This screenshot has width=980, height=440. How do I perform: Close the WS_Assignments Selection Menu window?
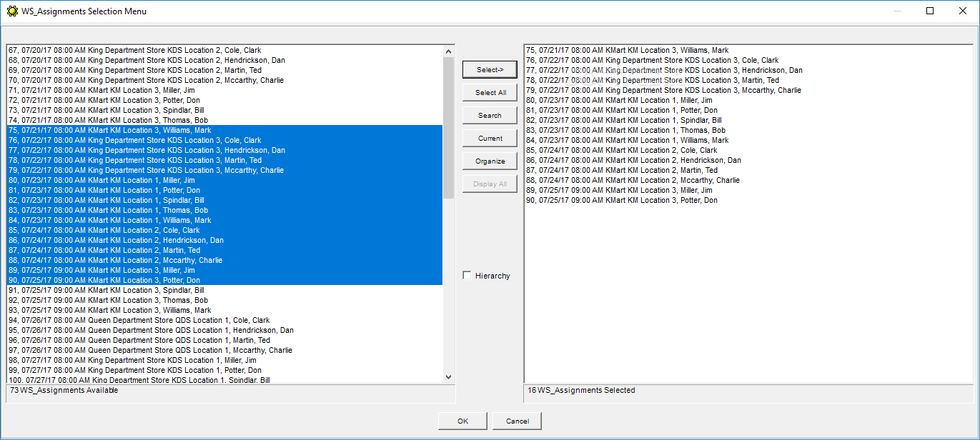pyautogui.click(x=963, y=11)
